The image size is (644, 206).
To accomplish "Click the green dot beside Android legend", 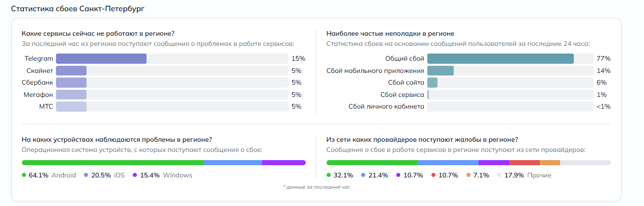I will click(x=24, y=175).
